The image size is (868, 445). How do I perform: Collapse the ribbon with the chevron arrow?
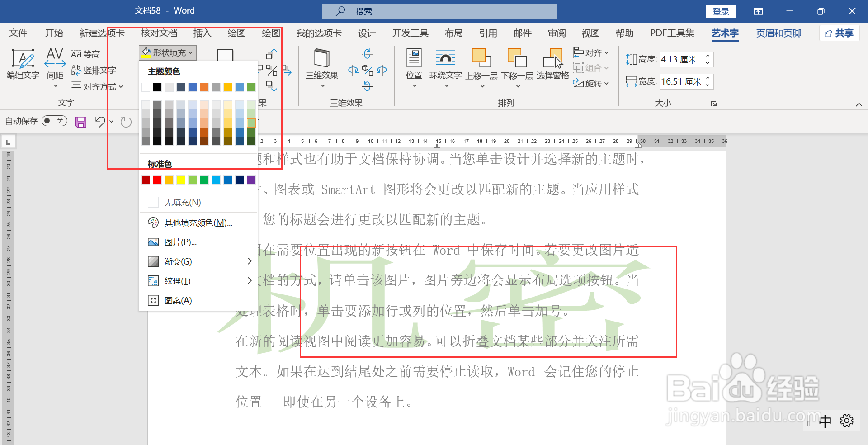tap(859, 104)
